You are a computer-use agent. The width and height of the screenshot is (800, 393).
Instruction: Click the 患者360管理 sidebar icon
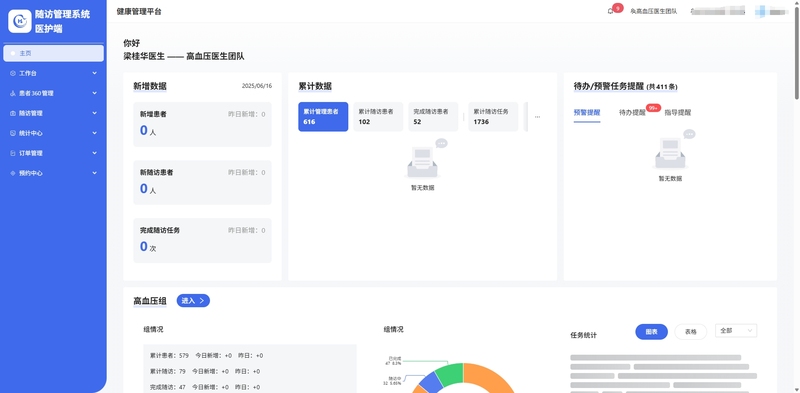(x=13, y=93)
